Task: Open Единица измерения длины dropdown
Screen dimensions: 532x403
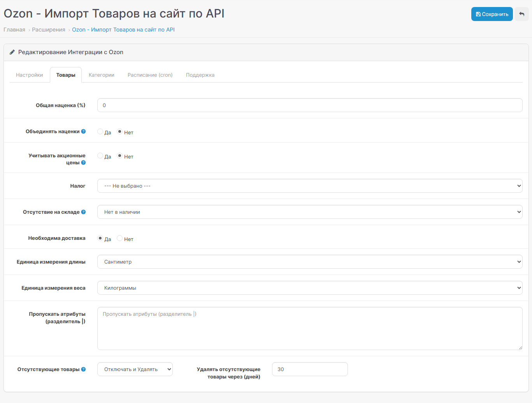Action: (309, 262)
